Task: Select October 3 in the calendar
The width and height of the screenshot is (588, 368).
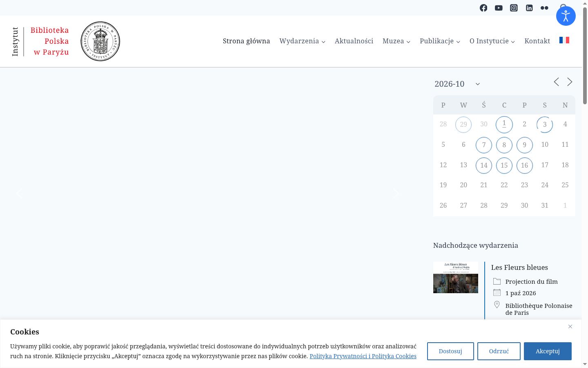Action: point(545,125)
